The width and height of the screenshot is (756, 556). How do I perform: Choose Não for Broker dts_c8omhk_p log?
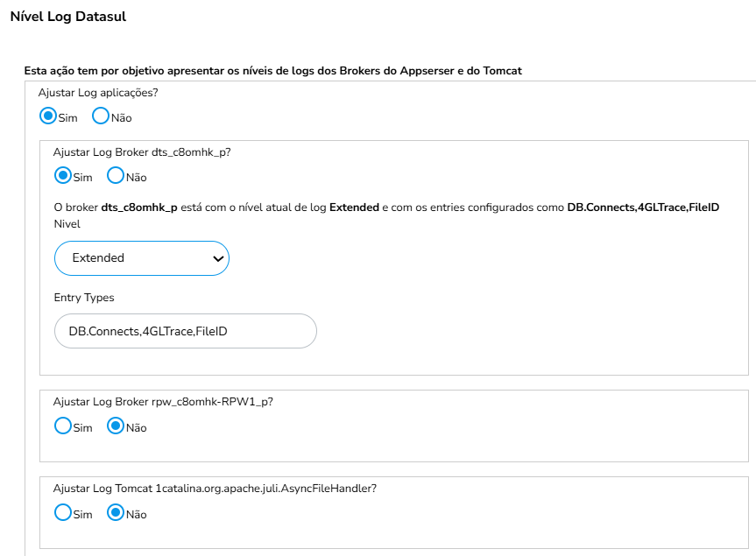pyautogui.click(x=116, y=176)
